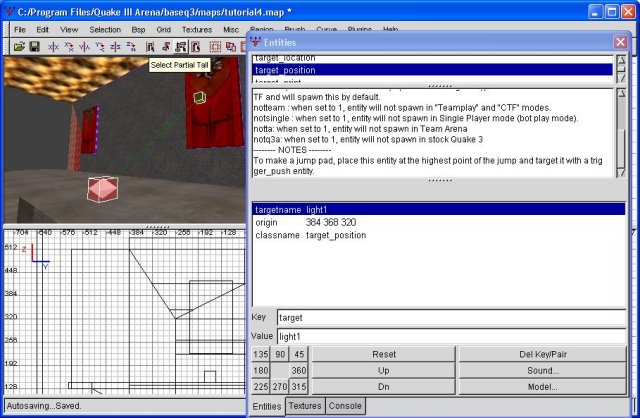This screenshot has width=640, height=418.
Task: Click the Select Touching icon
Action: (x=165, y=47)
